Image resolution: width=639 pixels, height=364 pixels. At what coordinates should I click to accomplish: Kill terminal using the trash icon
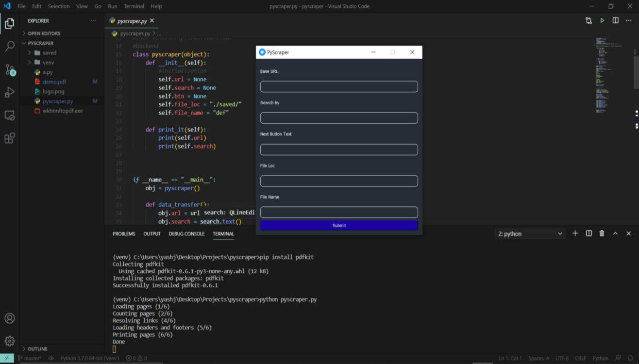tap(602, 233)
